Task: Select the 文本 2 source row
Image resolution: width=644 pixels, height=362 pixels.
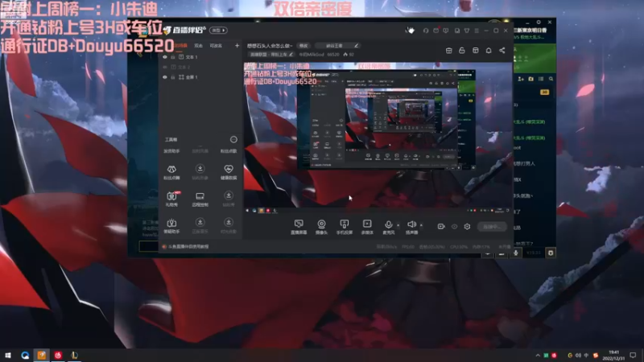Action: [200, 67]
